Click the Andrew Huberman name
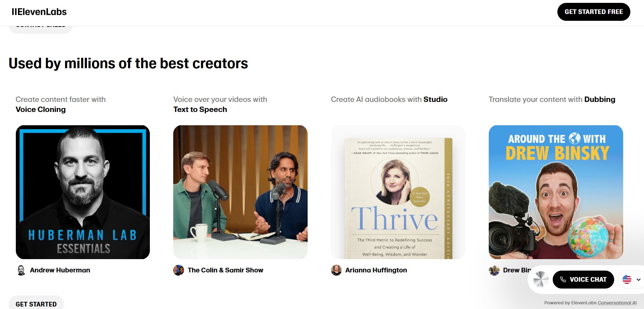Image resolution: width=644 pixels, height=309 pixels. tap(60, 270)
